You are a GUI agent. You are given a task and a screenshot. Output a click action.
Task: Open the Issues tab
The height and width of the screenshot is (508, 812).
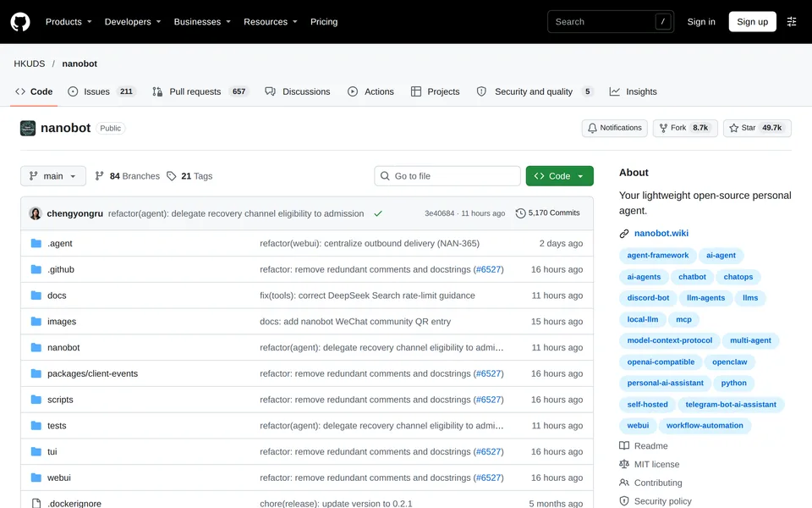tap(101, 91)
